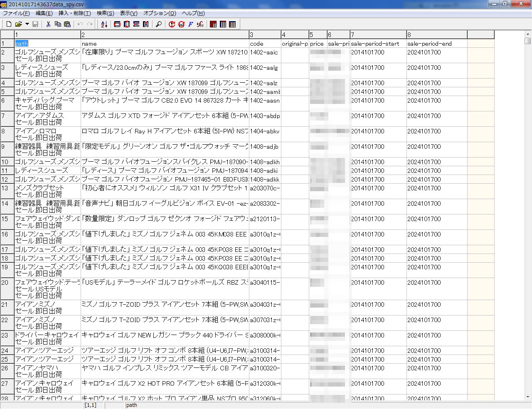Image resolution: width=532 pixels, height=409 pixels.
Task: Click the insert row toolbar icon
Action: coord(117,25)
